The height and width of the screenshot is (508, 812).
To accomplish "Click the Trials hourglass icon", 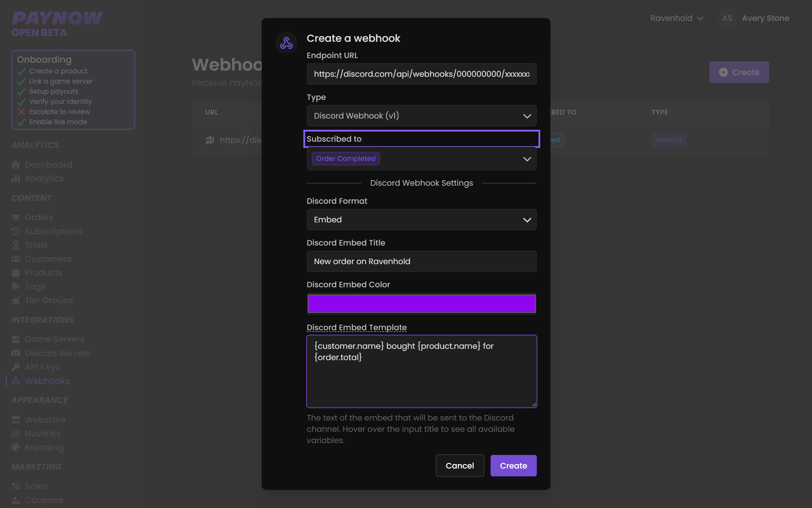I will [x=16, y=245].
